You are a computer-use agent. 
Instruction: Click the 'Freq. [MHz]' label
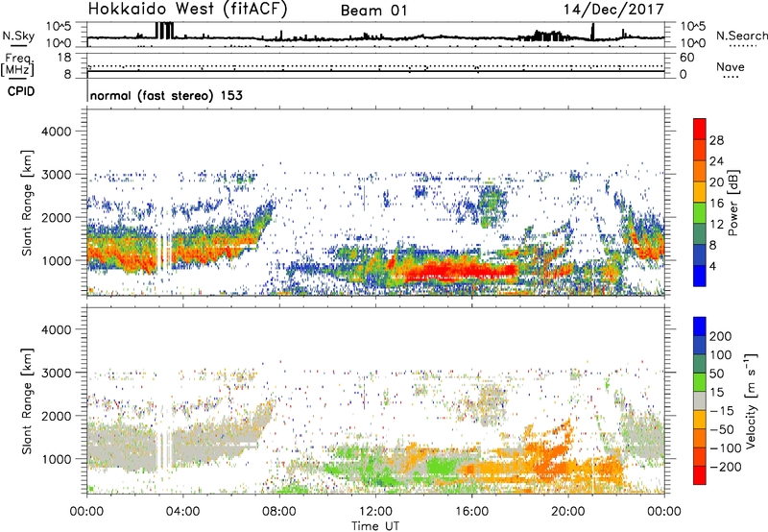pos(17,64)
